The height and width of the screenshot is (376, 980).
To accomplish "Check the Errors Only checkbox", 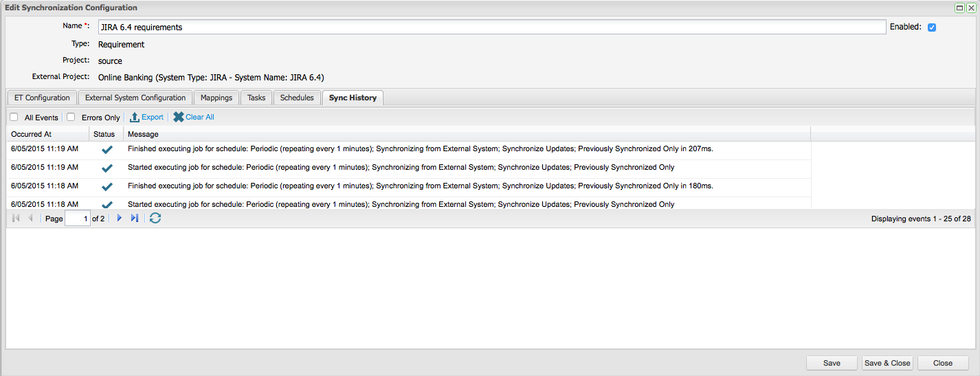I will pyautogui.click(x=71, y=118).
